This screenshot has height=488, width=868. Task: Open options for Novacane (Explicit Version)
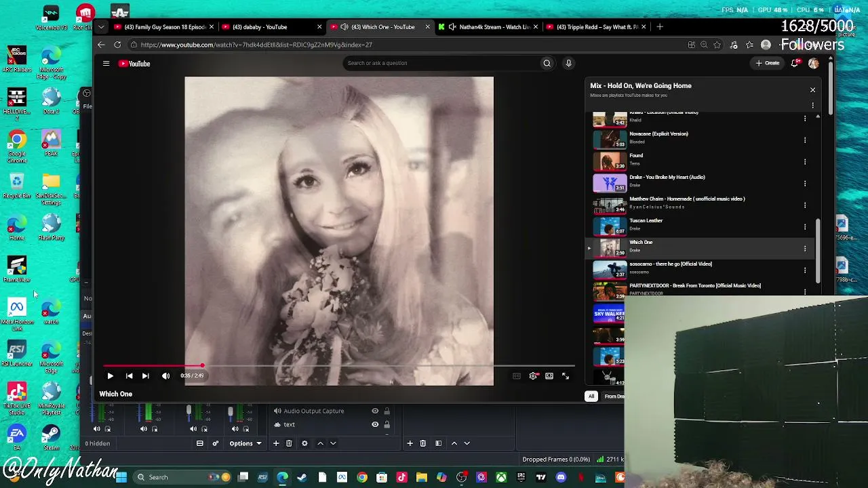pyautogui.click(x=805, y=140)
